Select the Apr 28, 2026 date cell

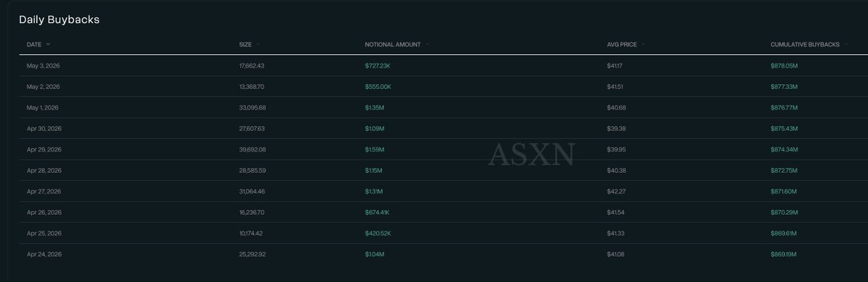click(x=45, y=171)
